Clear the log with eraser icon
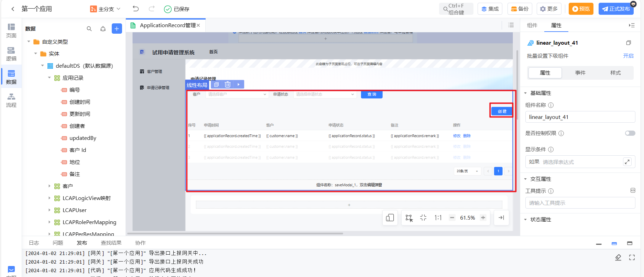644x277 pixels. pos(618,257)
